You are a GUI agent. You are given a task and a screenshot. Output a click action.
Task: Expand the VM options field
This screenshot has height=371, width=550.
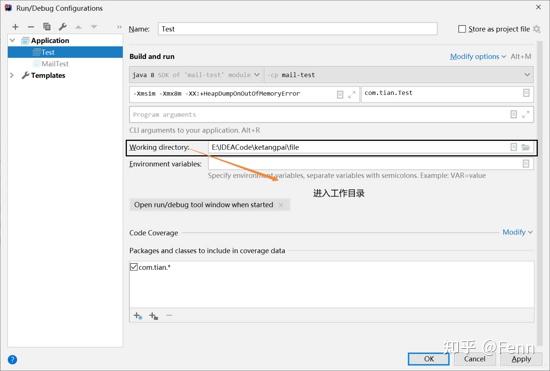[352, 94]
